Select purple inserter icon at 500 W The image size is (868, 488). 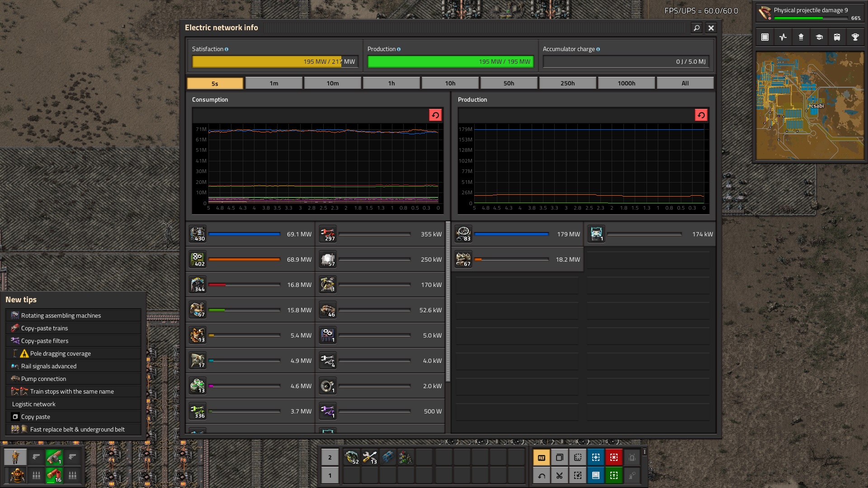pyautogui.click(x=328, y=411)
